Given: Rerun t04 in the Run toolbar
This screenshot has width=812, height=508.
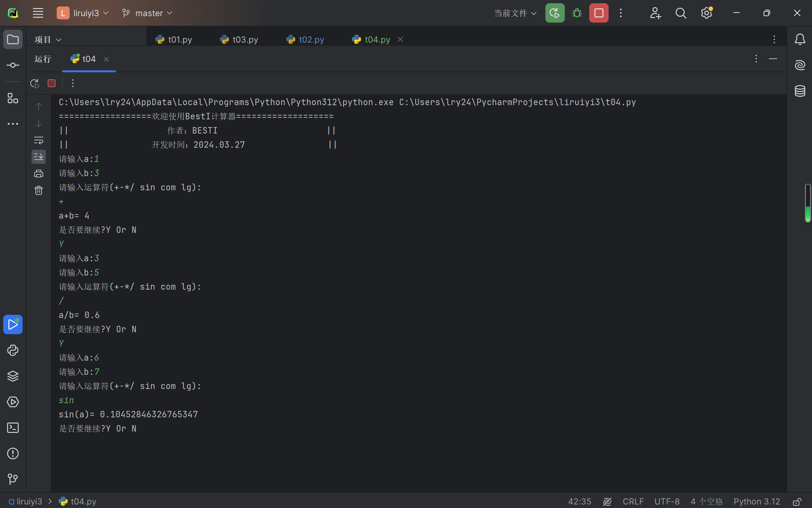Looking at the screenshot, I should 35,83.
